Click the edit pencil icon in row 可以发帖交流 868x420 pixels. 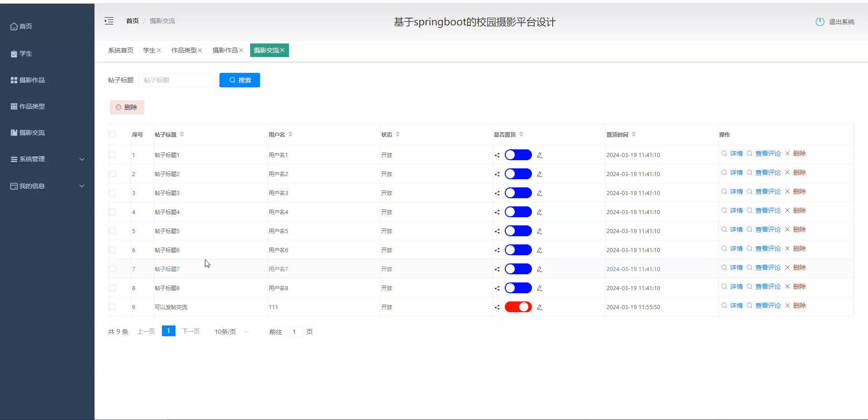540,307
